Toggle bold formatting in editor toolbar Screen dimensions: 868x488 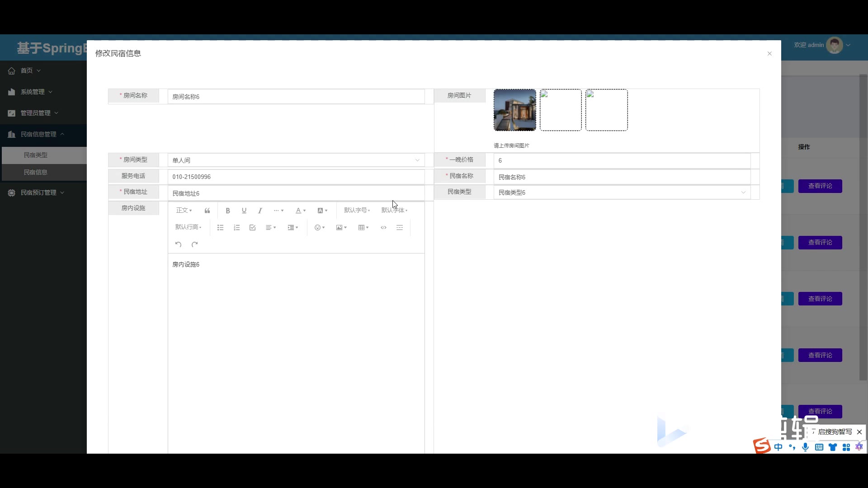pos(228,211)
